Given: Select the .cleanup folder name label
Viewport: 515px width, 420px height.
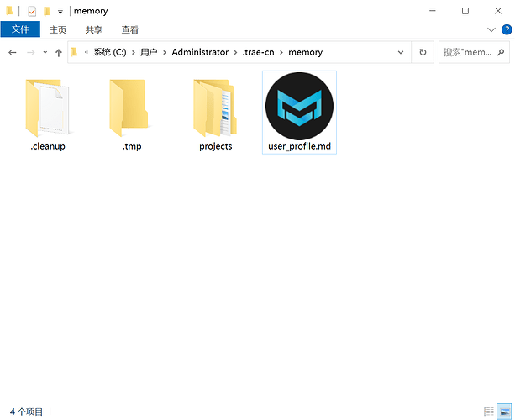Looking at the screenshot, I should point(48,146).
